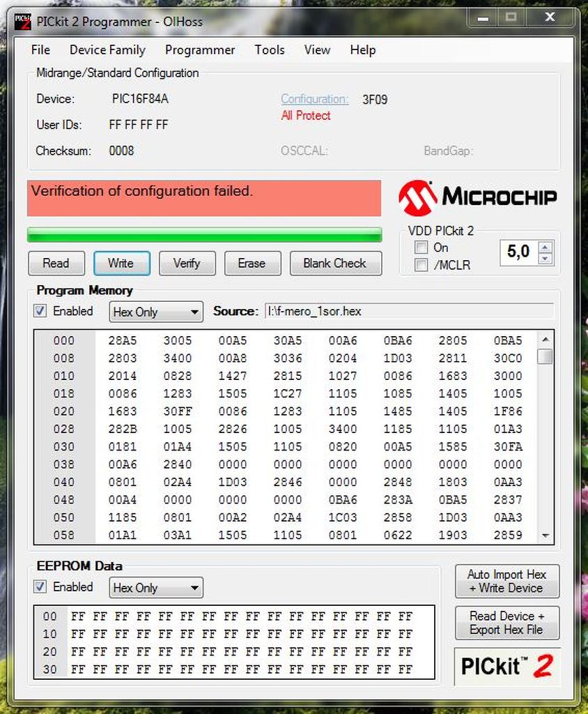Minimize the PICkit 2 Programmer window
Viewport: 588px width, 714px height.
click(483, 18)
